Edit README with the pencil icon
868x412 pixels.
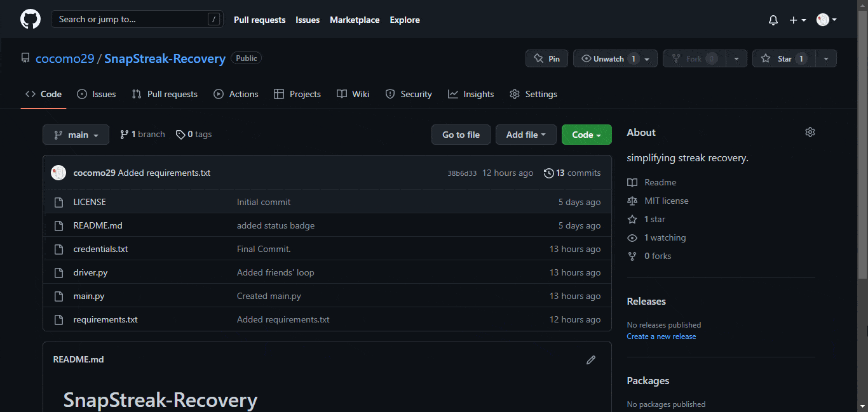point(591,359)
